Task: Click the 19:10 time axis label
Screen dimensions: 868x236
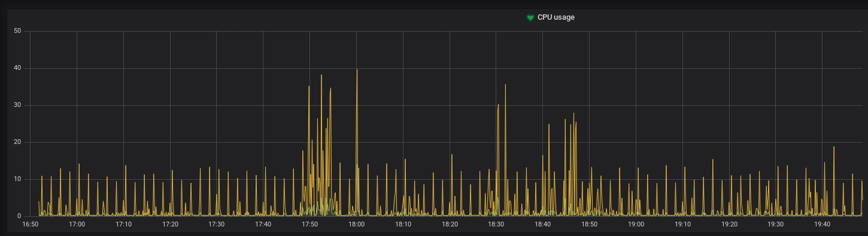Action: tap(683, 224)
